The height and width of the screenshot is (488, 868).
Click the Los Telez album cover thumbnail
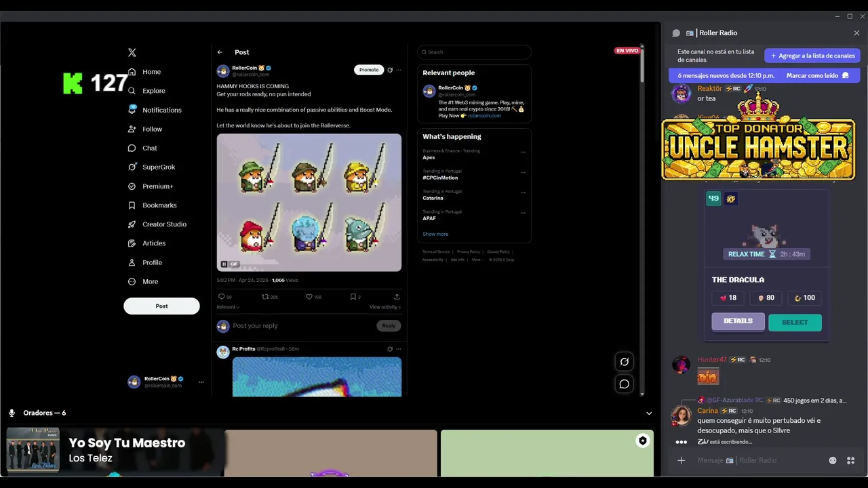(x=33, y=449)
